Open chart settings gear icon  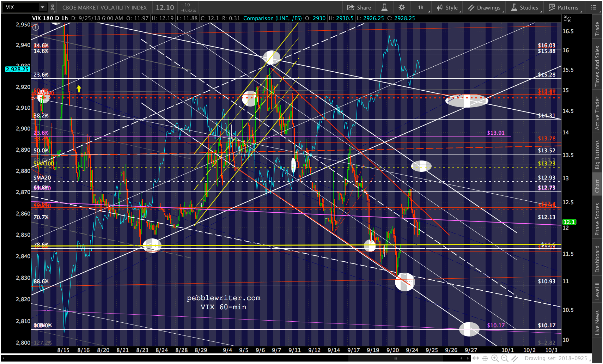pyautogui.click(x=402, y=7)
